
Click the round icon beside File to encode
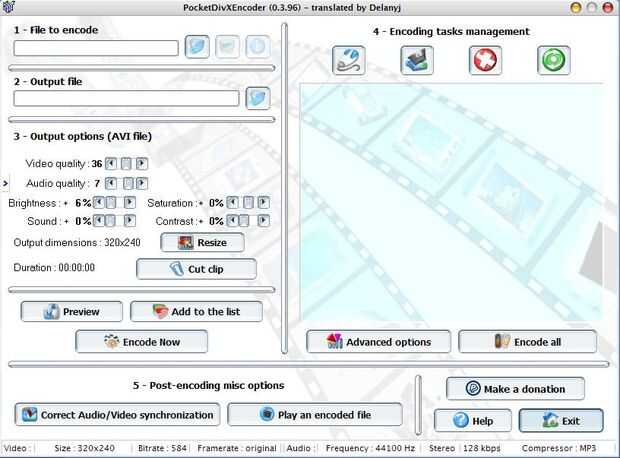tap(258, 47)
